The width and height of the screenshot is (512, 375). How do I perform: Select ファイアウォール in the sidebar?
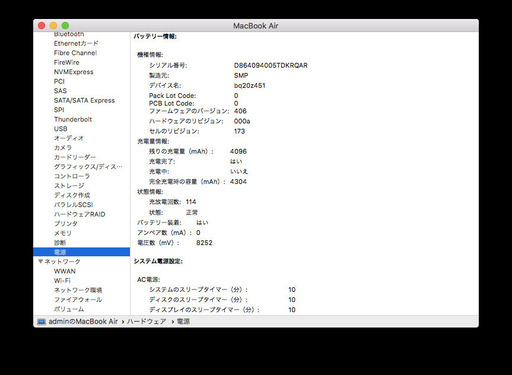(78, 300)
